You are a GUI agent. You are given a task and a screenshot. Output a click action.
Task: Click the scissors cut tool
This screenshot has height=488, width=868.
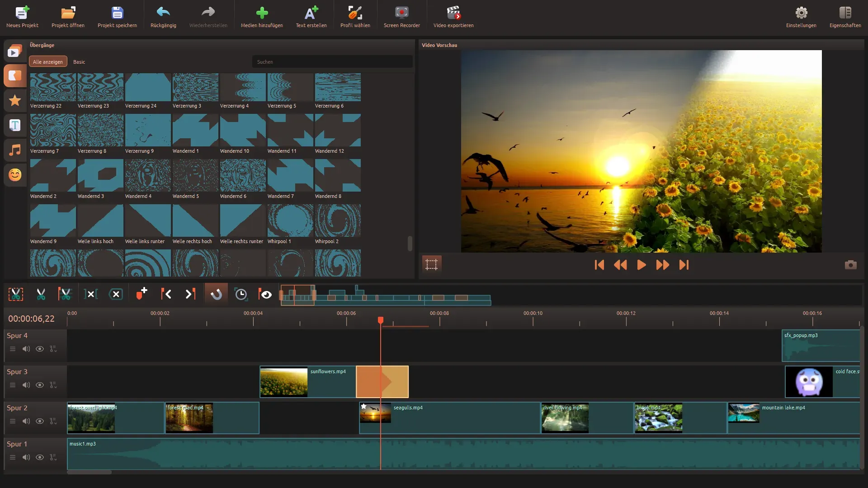coord(41,294)
